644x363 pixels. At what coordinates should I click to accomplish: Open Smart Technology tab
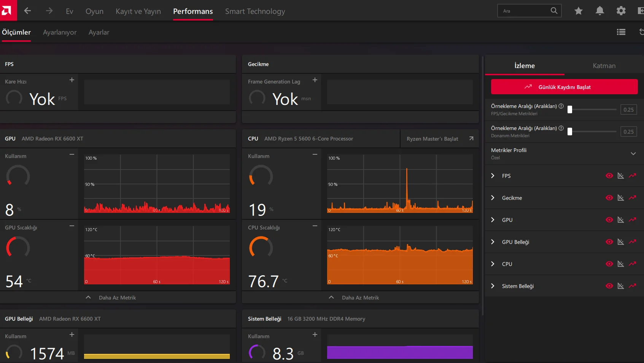[x=255, y=11]
